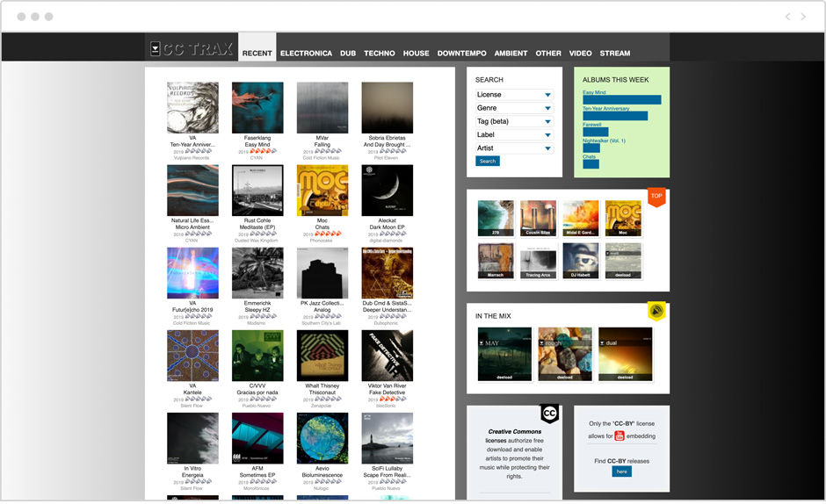Open the dual mix thumbnail
This screenshot has height=504, width=826.
(x=626, y=354)
